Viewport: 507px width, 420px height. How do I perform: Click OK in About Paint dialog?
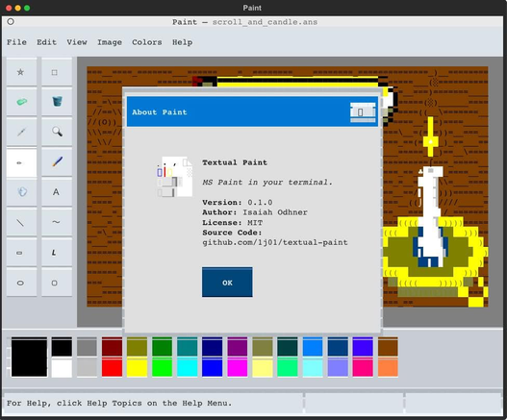click(227, 283)
